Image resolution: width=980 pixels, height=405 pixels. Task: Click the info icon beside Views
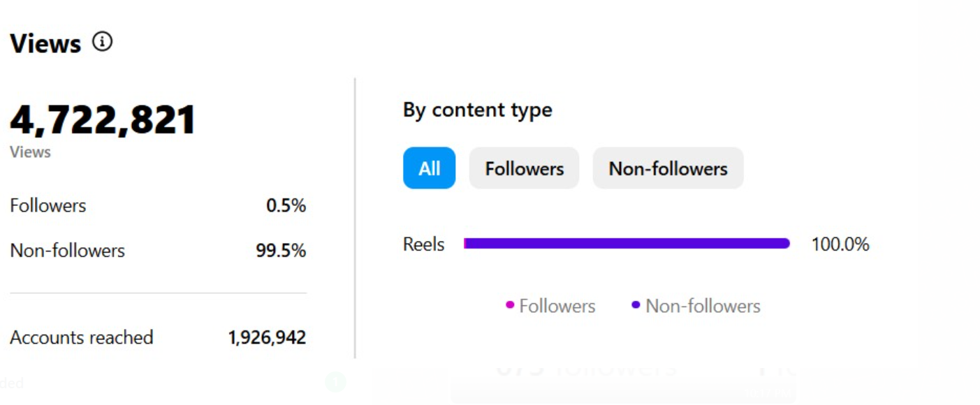click(x=103, y=42)
